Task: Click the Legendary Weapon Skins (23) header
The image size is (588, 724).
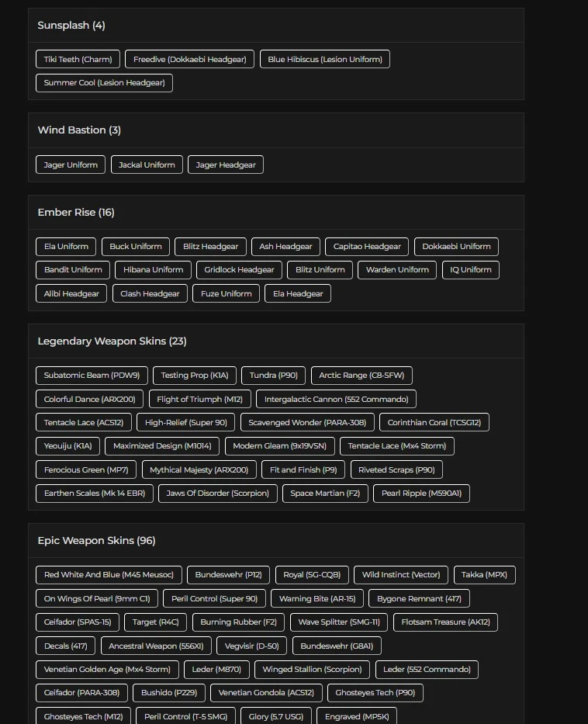Action: click(112, 341)
